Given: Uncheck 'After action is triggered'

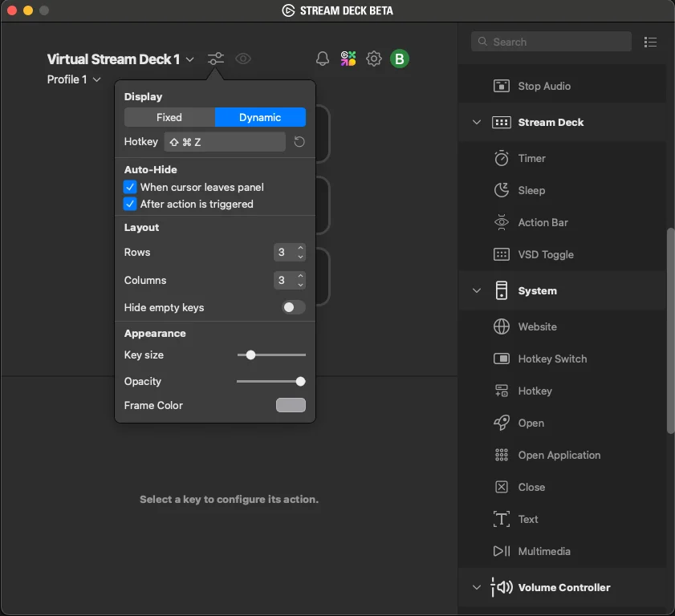Looking at the screenshot, I should (x=129, y=204).
